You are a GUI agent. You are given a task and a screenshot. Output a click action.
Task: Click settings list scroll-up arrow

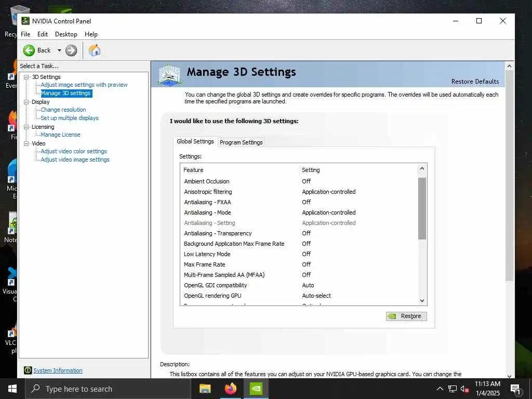coord(422,168)
